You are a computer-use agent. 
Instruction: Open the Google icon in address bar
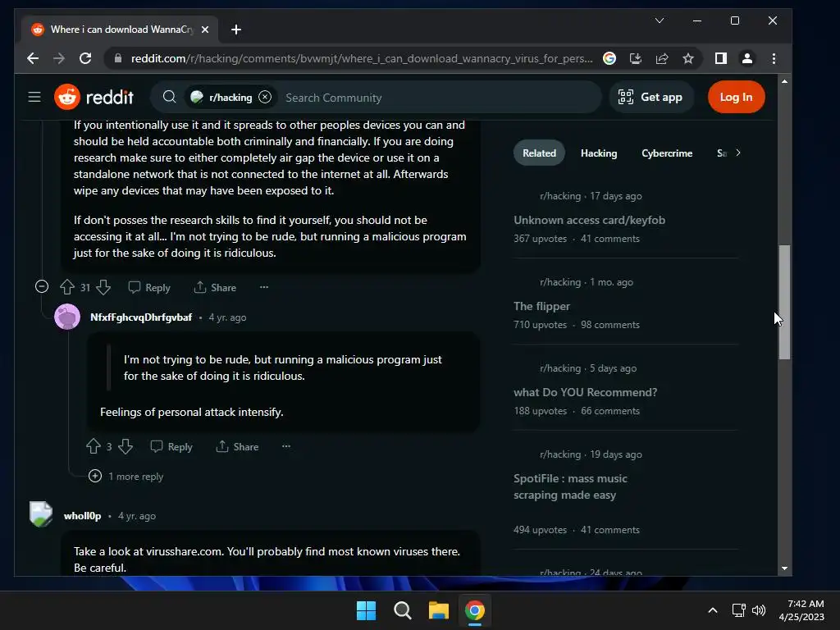609,58
